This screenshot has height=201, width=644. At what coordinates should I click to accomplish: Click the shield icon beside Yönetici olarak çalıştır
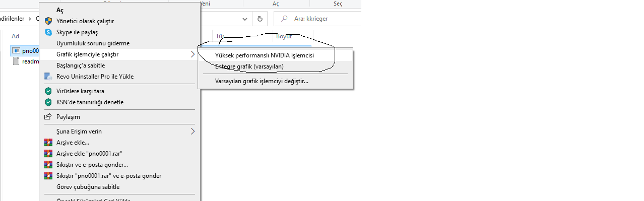coord(48,21)
